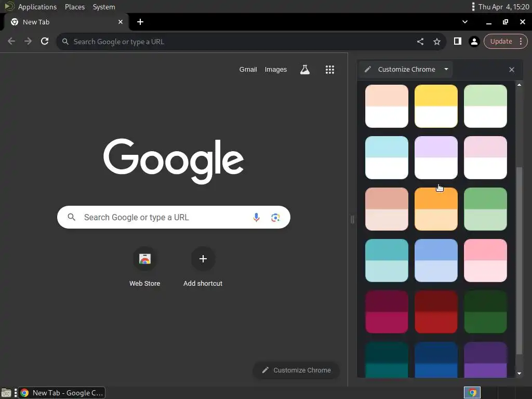The width and height of the screenshot is (532, 399).
Task: Select the dark teal color theme
Action: [x=387, y=360]
